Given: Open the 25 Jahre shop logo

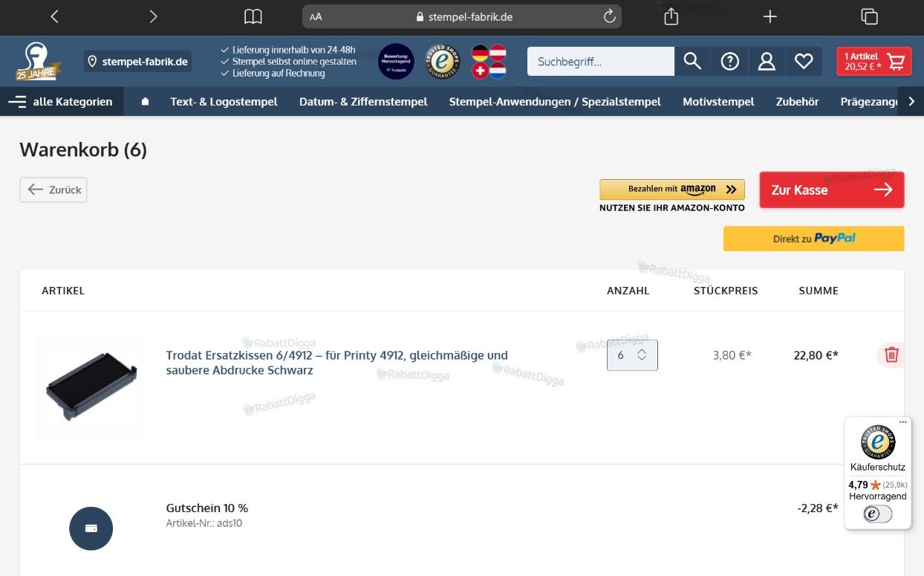Looking at the screenshot, I should pyautogui.click(x=37, y=62).
